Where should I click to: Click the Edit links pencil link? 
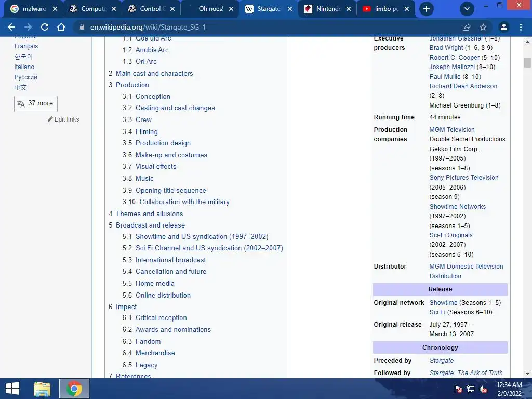[63, 119]
